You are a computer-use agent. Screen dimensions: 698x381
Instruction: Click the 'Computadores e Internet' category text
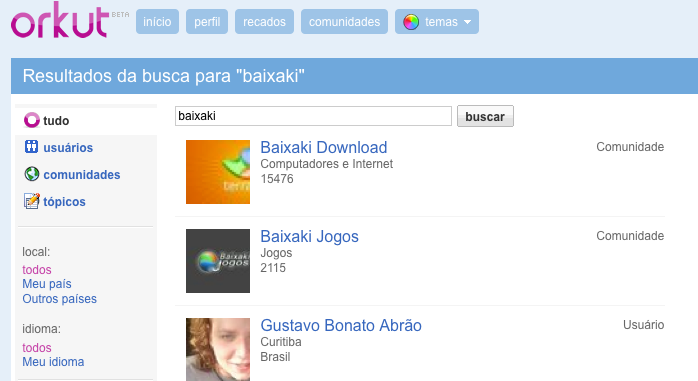(327, 164)
